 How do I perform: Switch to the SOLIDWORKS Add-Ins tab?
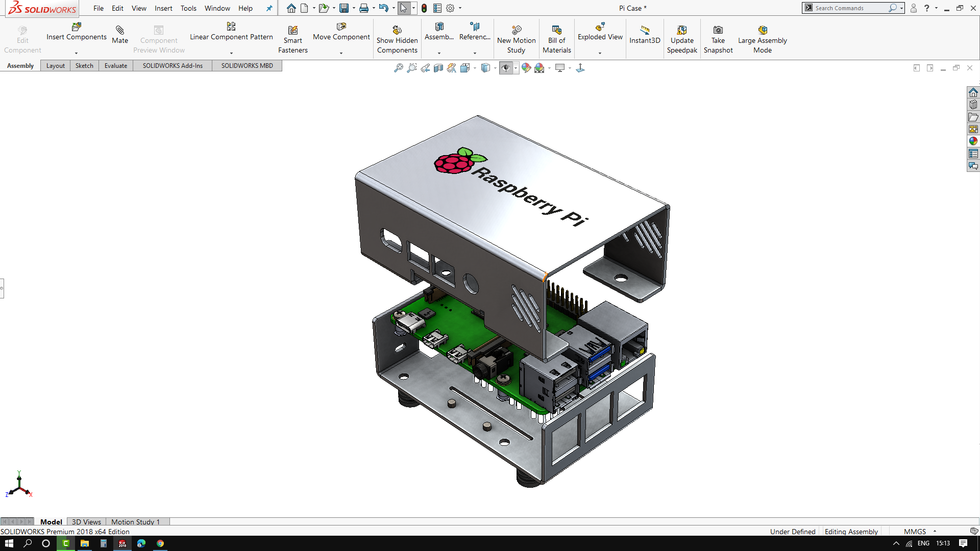tap(173, 66)
